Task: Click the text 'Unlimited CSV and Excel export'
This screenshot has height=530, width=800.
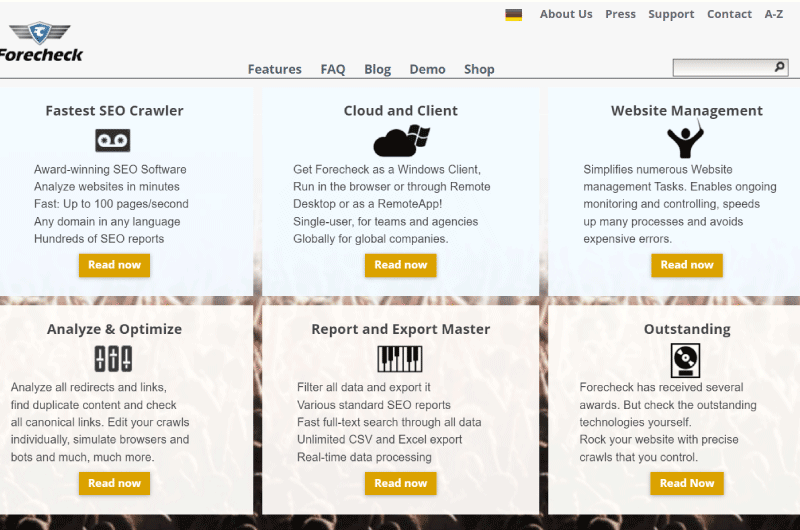Action: pyautogui.click(x=379, y=440)
